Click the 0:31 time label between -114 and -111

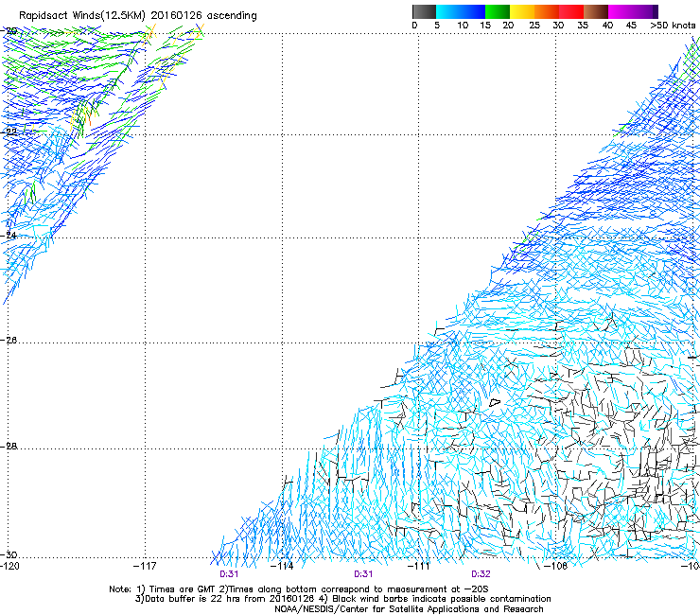point(363,574)
